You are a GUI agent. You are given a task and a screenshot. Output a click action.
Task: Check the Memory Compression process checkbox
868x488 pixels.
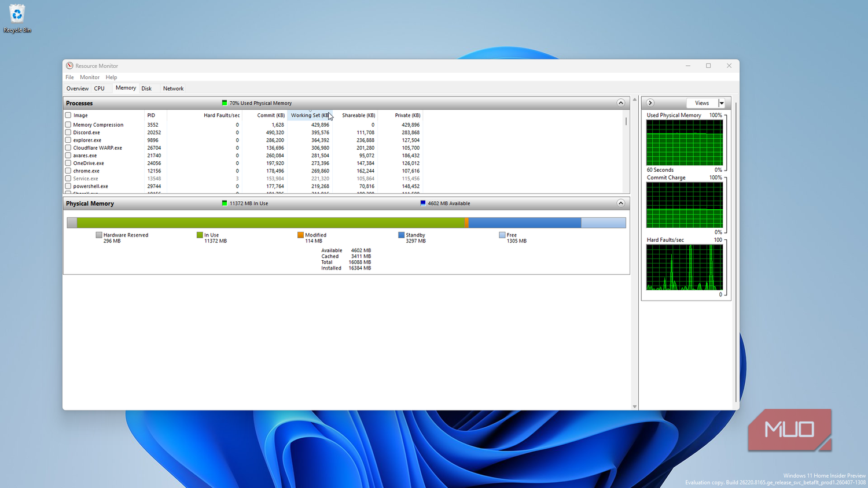68,125
